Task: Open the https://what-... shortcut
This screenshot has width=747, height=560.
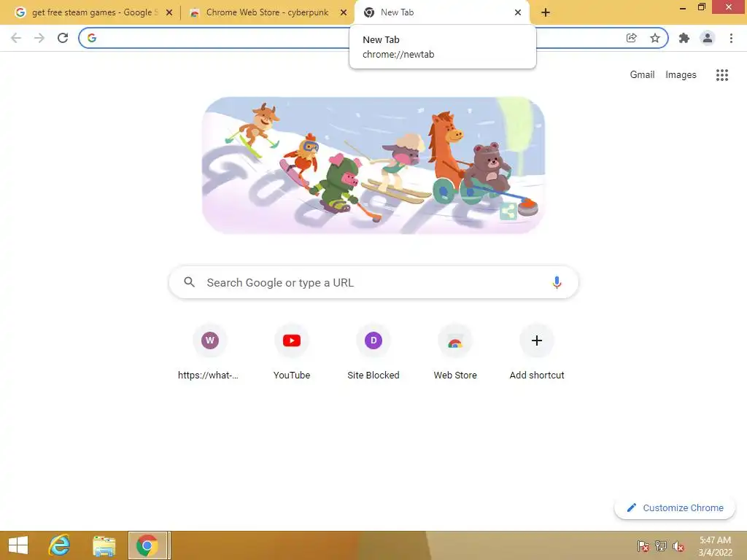Action: point(209,352)
